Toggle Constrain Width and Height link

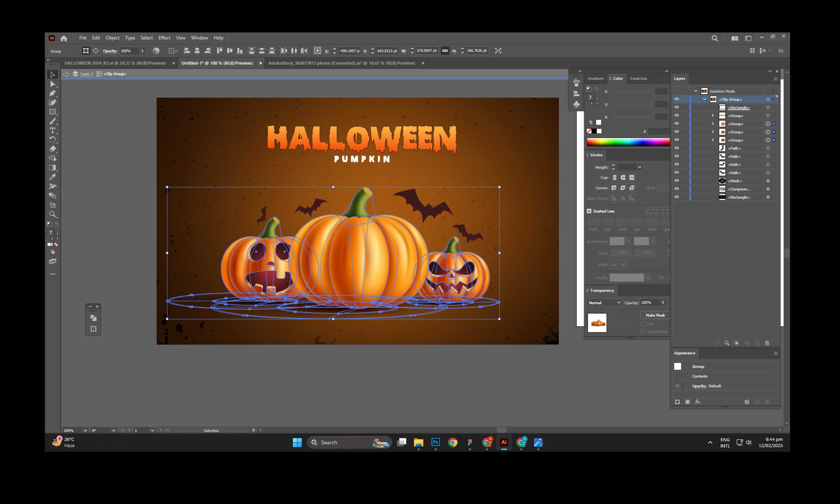coord(445,51)
